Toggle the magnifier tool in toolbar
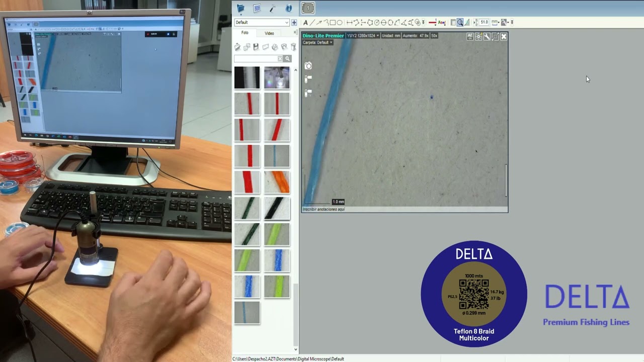This screenshot has width=644, height=362. point(460,22)
